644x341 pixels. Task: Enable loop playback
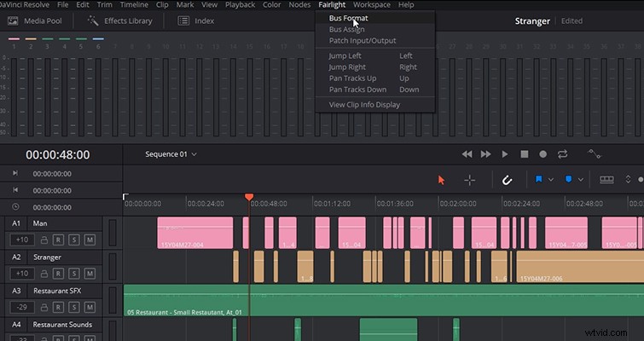tap(562, 154)
